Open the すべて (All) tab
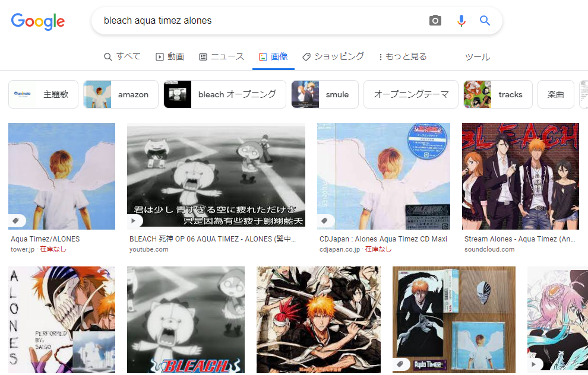 click(122, 57)
